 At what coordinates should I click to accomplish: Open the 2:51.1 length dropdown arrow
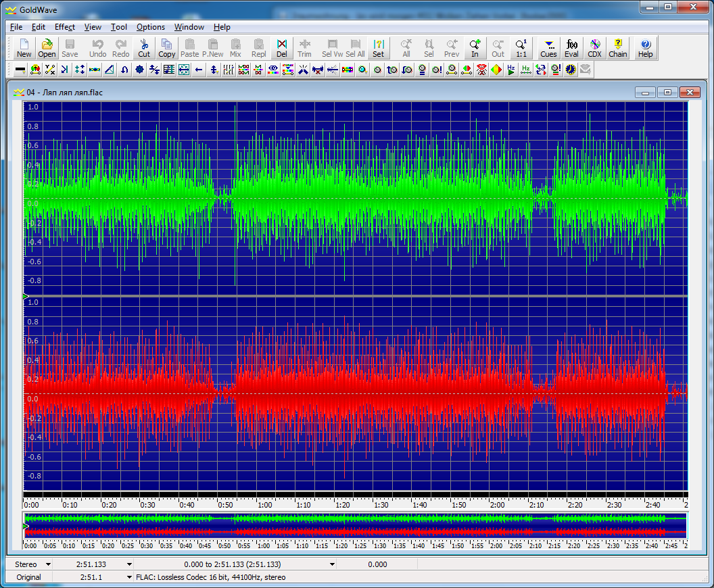(x=129, y=577)
